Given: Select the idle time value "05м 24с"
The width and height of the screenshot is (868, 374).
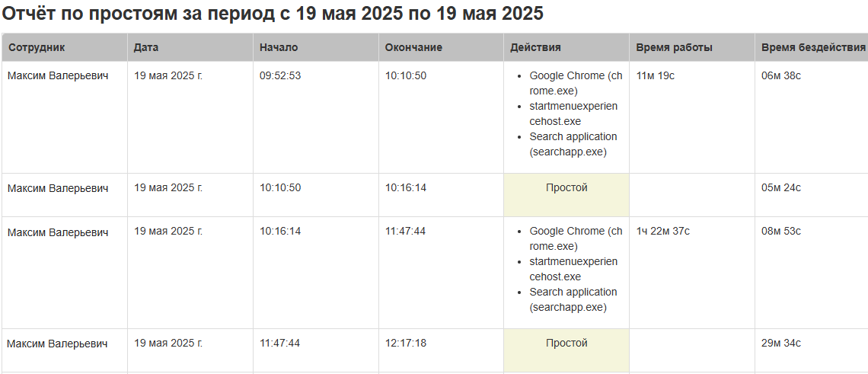Looking at the screenshot, I should click(781, 188).
